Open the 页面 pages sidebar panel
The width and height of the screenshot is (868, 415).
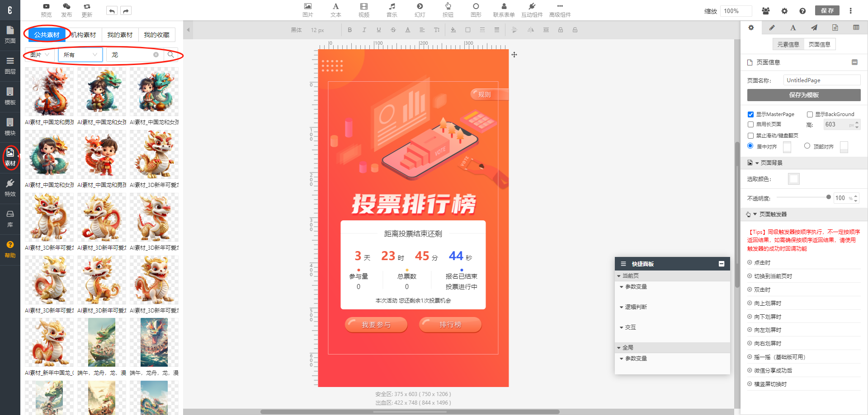pos(10,35)
